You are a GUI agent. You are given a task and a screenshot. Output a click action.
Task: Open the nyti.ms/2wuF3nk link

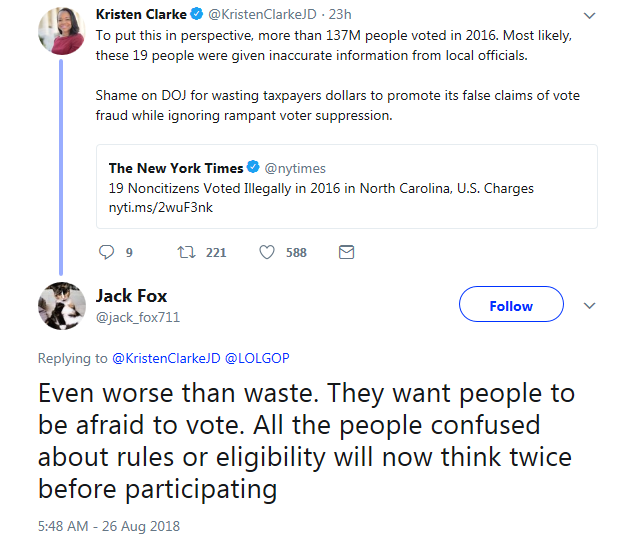click(x=161, y=207)
